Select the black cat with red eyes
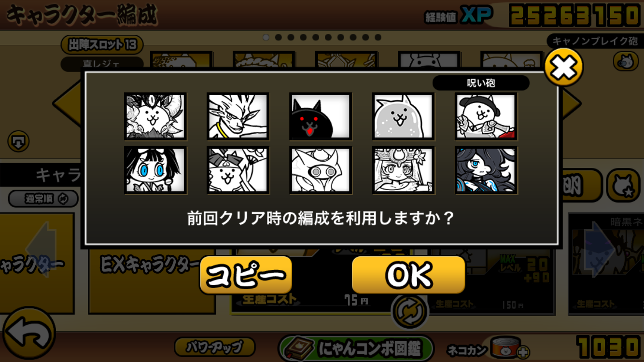The width and height of the screenshot is (644, 362). [321, 116]
